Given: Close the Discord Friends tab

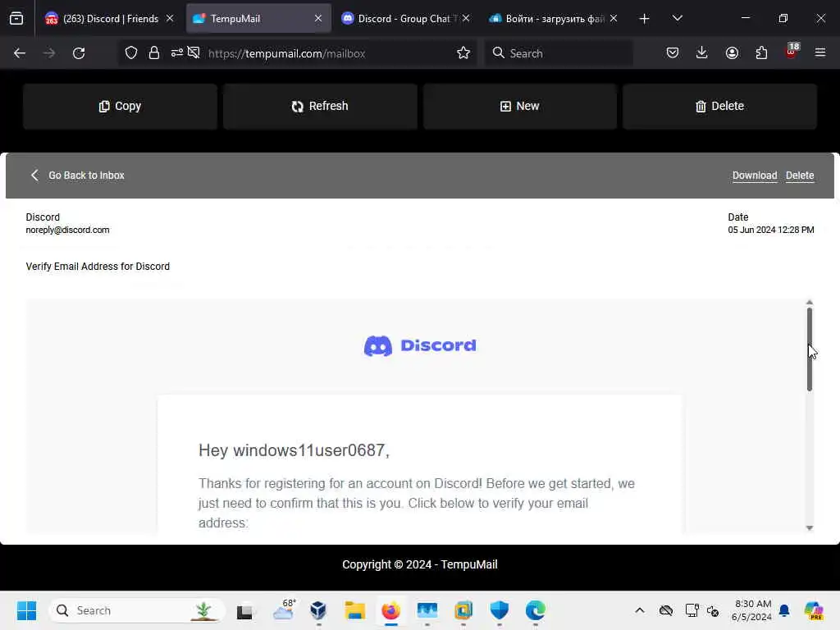Looking at the screenshot, I should (x=170, y=18).
